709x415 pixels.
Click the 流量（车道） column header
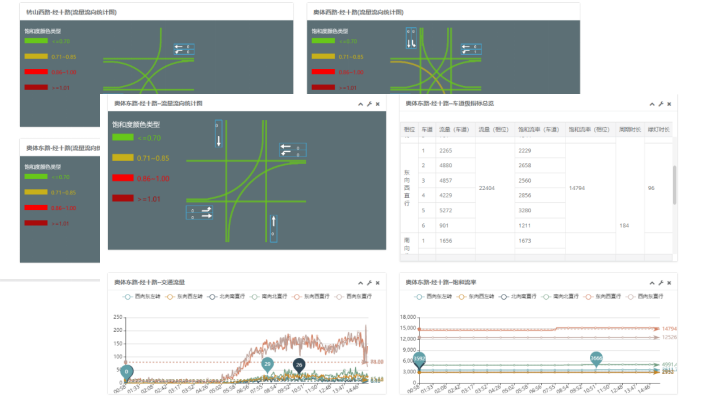click(455, 130)
